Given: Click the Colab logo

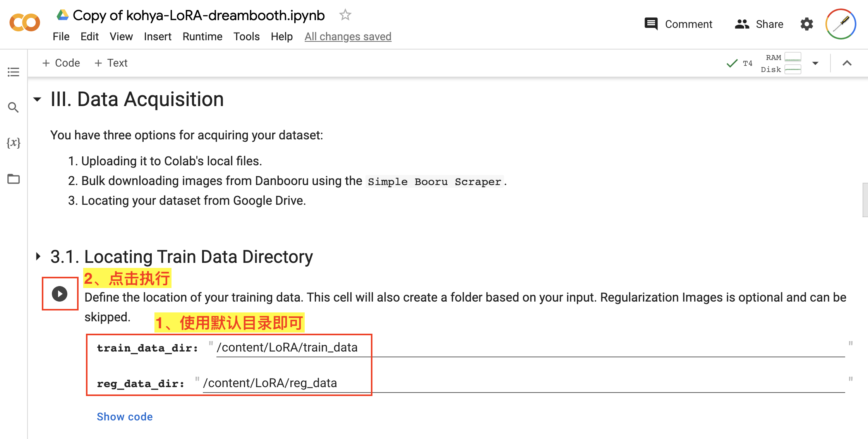Looking at the screenshot, I should (25, 22).
